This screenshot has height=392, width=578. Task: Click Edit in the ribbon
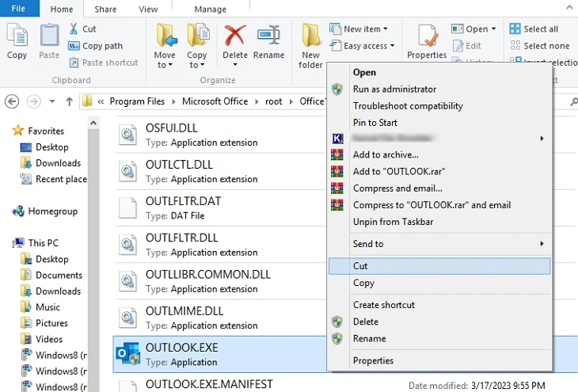467,46
